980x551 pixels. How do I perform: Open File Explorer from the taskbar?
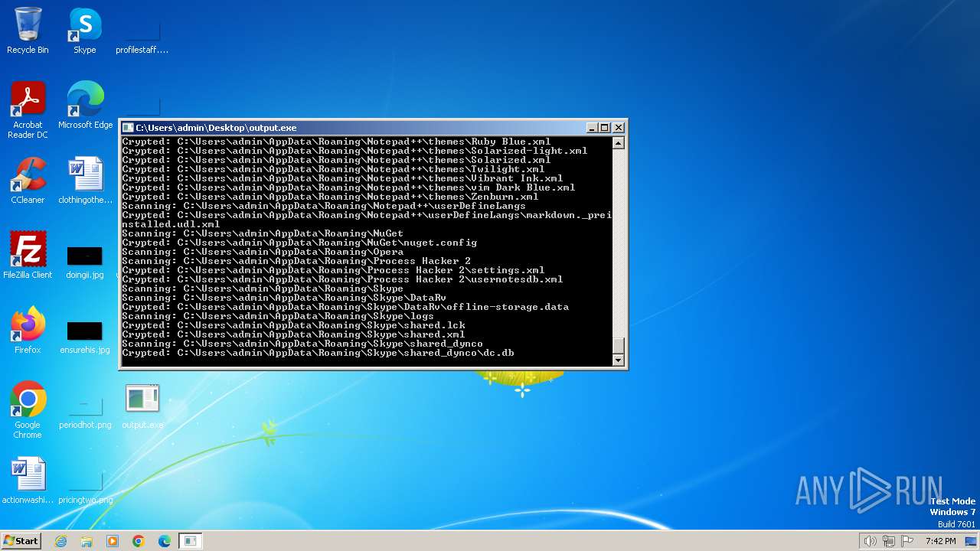click(x=87, y=541)
